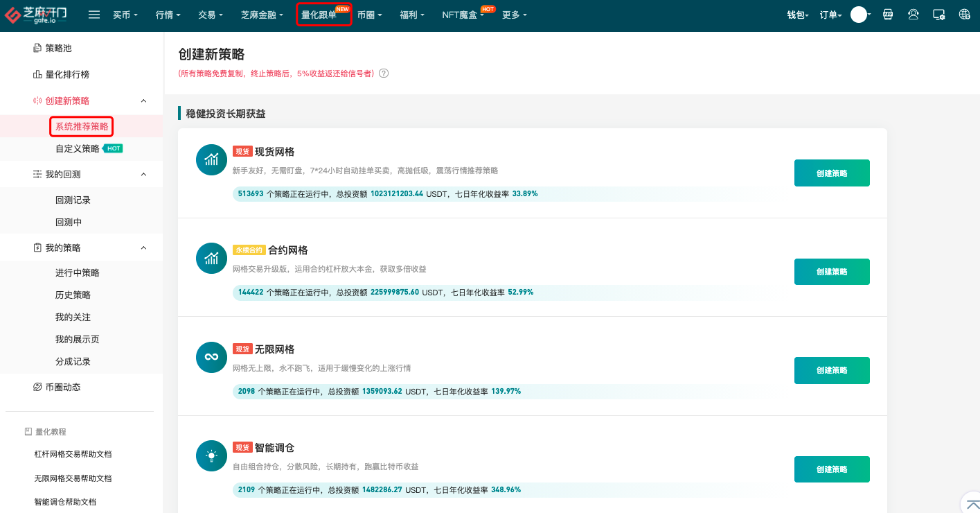Click the user avatar circle

[859, 15]
